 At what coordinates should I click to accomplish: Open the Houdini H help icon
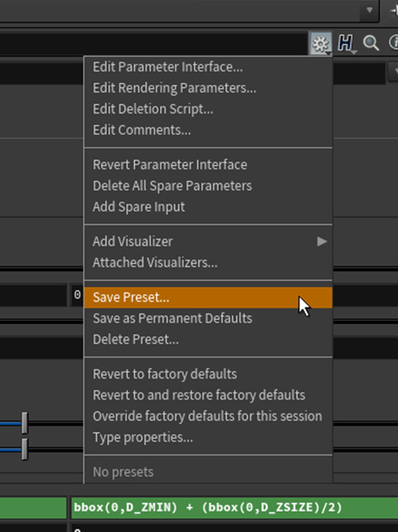click(346, 44)
